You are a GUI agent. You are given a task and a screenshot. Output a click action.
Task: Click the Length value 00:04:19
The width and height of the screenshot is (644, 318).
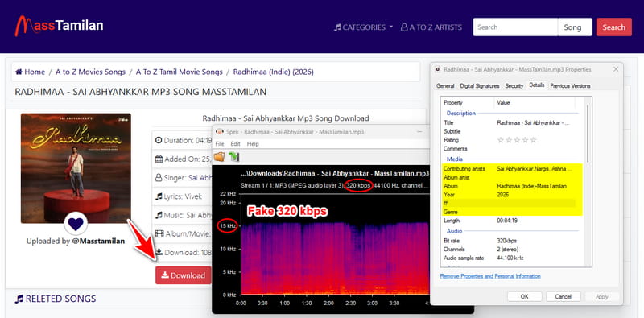pyautogui.click(x=507, y=221)
